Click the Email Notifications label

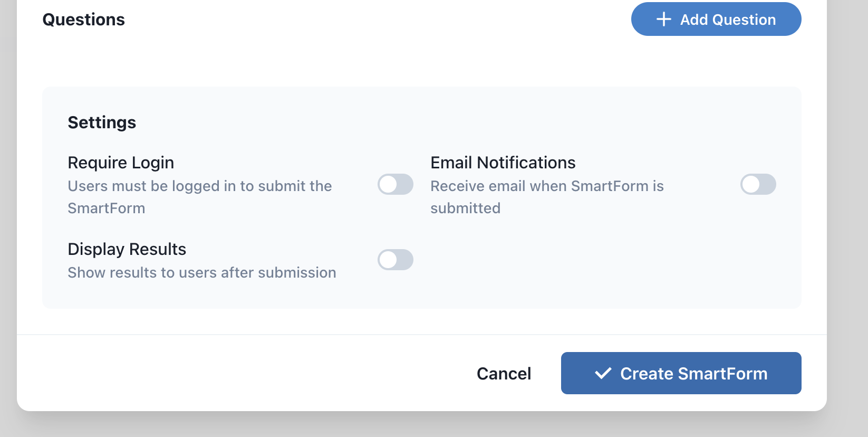pyautogui.click(x=503, y=163)
